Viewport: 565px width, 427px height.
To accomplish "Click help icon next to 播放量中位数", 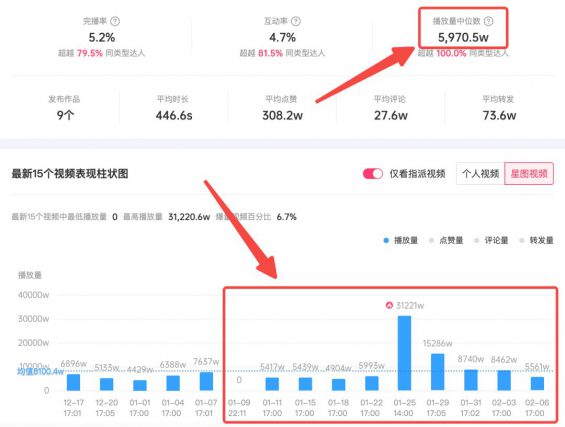I will pyautogui.click(x=488, y=21).
